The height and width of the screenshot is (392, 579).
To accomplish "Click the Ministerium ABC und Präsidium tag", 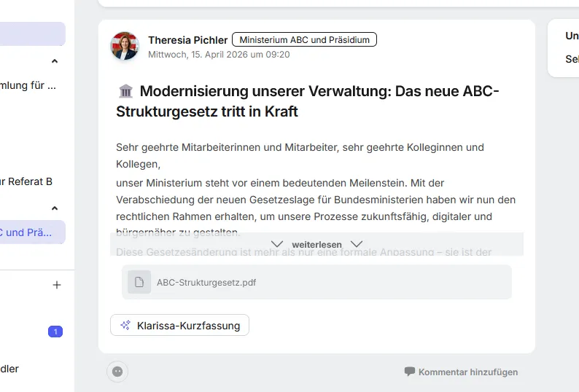I will 304,39.
